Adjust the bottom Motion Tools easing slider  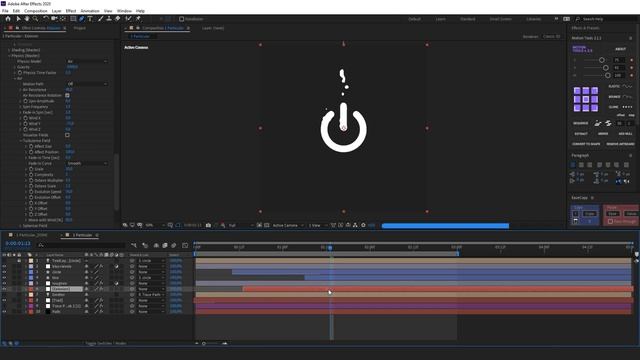pos(608,76)
